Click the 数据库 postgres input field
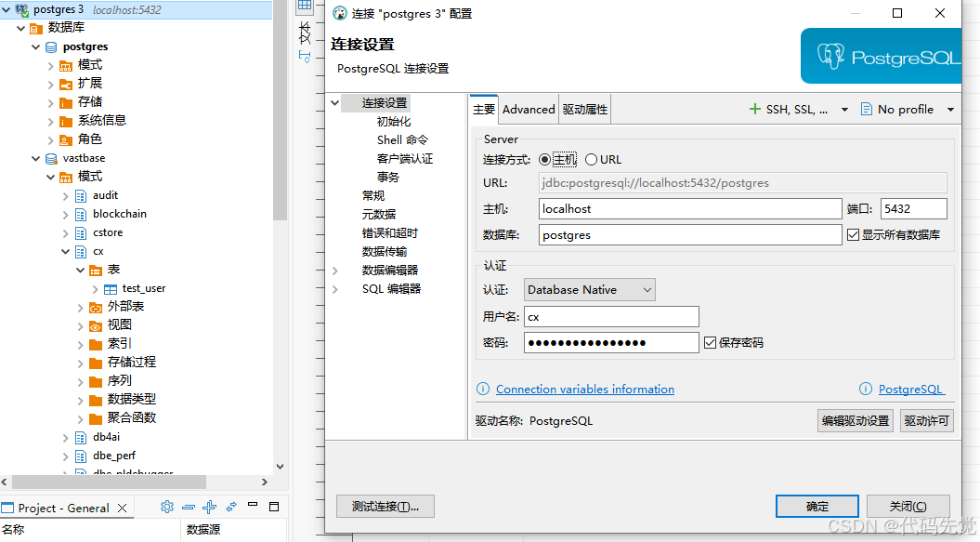This screenshot has height=542, width=980. click(x=690, y=235)
